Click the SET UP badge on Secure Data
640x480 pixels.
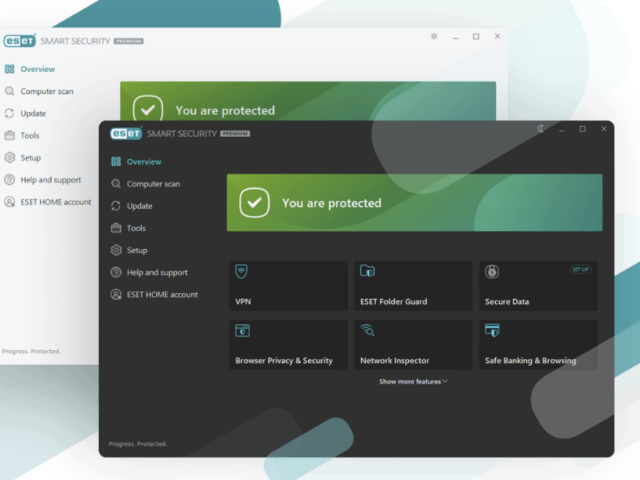click(x=580, y=269)
